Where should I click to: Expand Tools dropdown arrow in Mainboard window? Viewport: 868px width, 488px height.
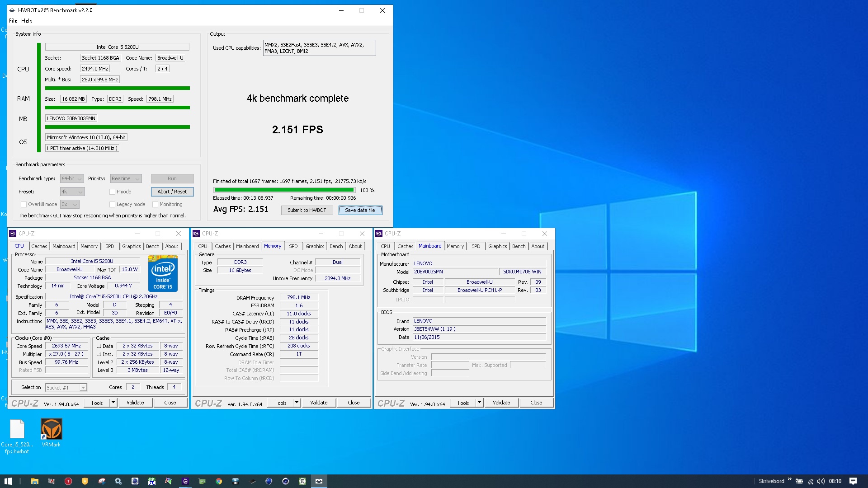pos(480,403)
